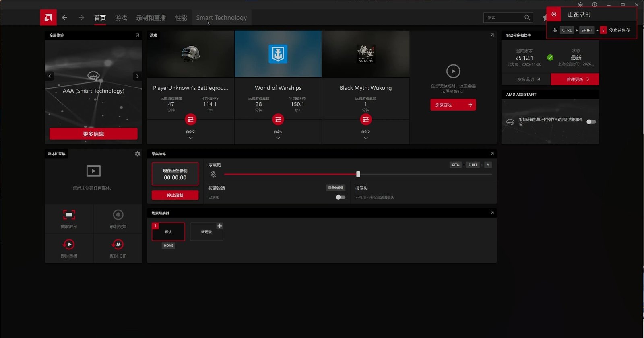Open media and capture settings gear
The width and height of the screenshot is (644, 338).
pos(138,154)
